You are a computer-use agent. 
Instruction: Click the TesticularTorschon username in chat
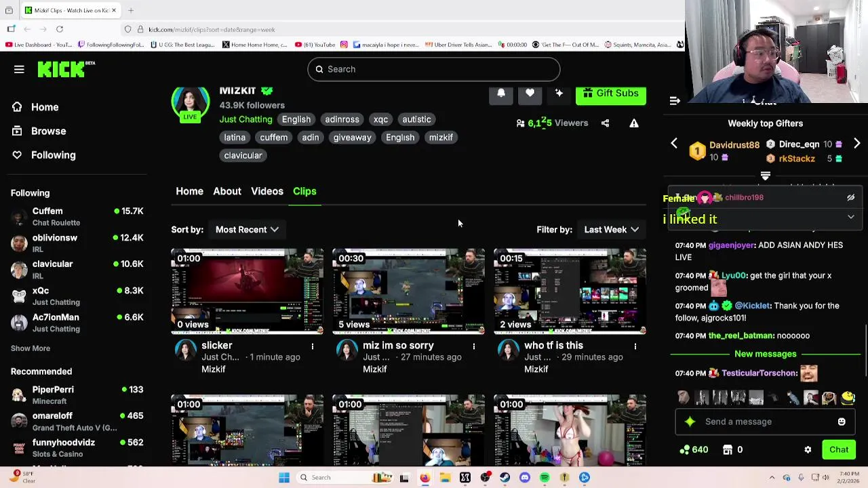point(759,373)
